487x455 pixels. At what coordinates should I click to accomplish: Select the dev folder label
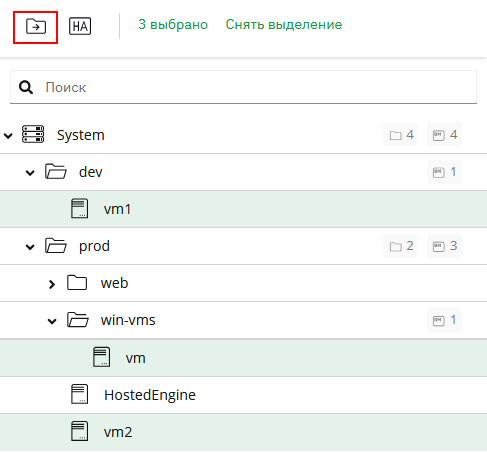pos(91,172)
